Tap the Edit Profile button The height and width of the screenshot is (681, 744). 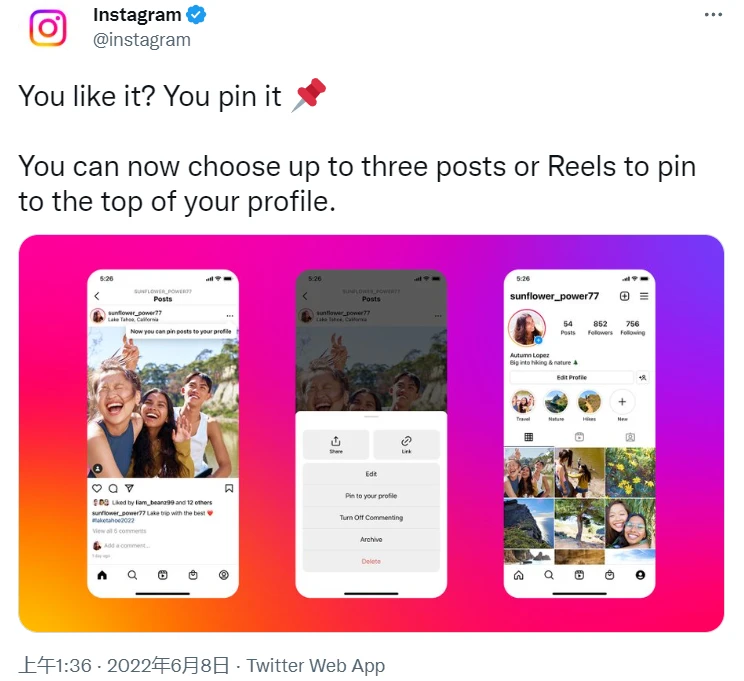(572, 377)
